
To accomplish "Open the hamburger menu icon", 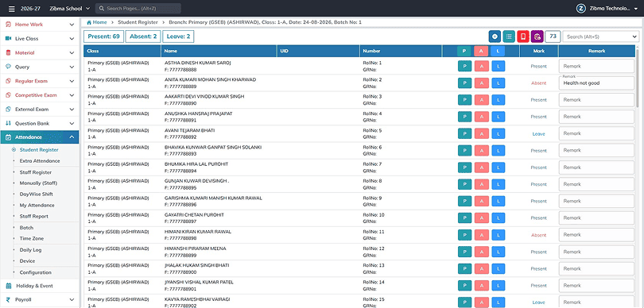I will [x=11, y=9].
